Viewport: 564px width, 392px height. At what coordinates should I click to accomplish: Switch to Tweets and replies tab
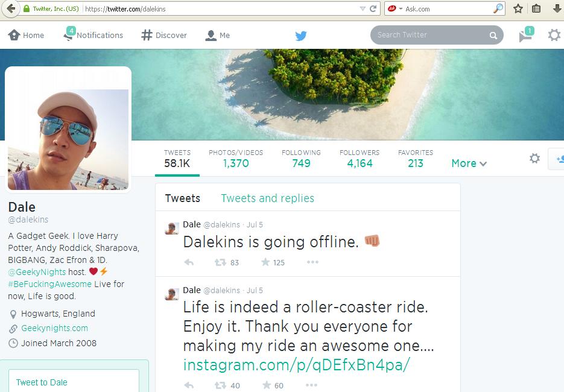[268, 198]
